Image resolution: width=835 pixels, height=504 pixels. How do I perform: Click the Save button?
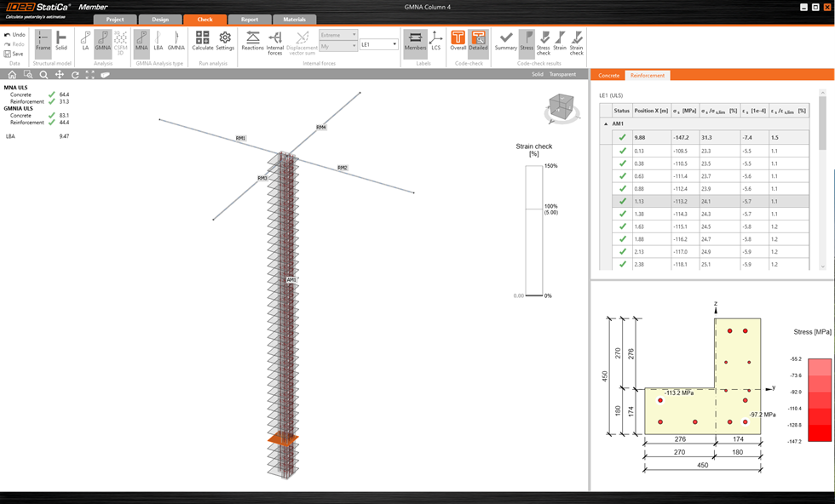point(14,54)
